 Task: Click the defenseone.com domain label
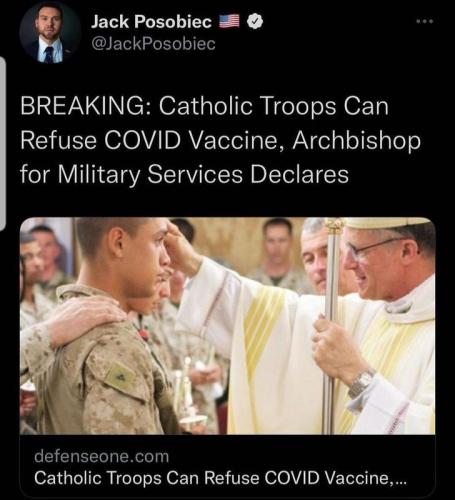point(101,456)
